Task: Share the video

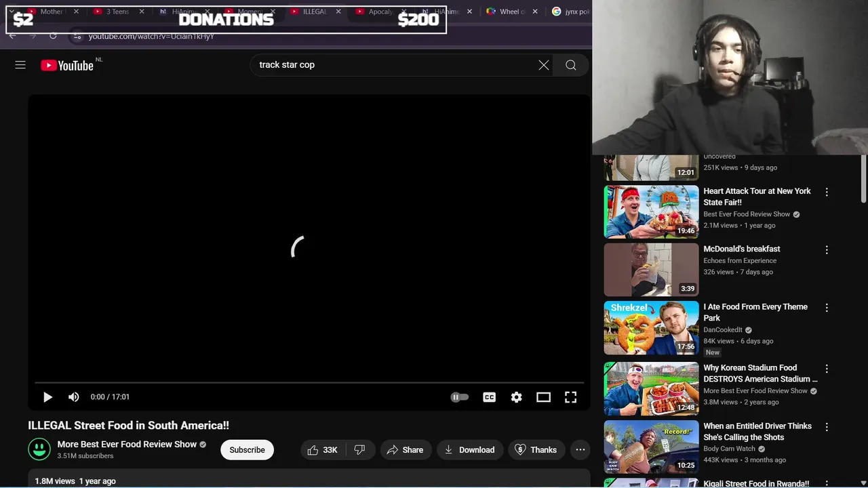Action: pos(406,450)
